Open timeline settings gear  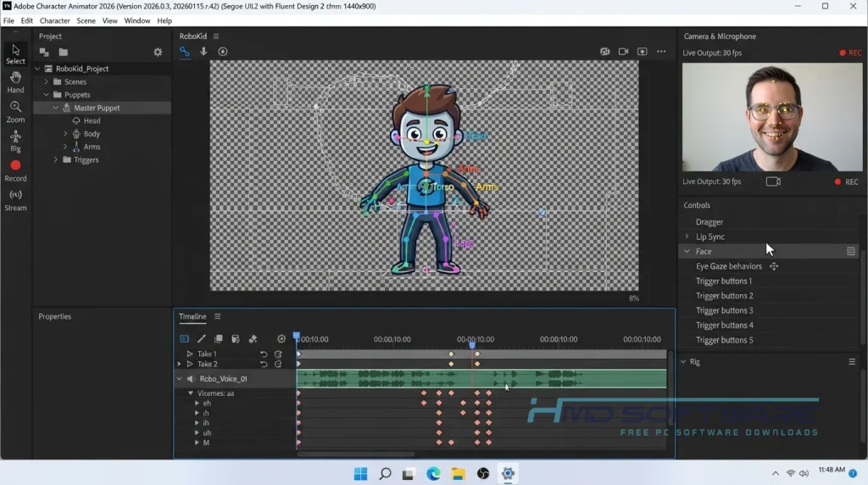(x=281, y=338)
